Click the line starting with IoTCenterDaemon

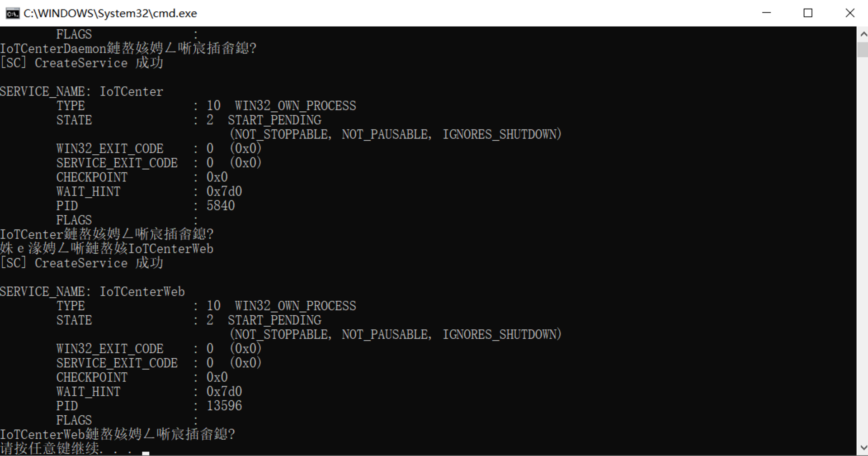tap(128, 48)
